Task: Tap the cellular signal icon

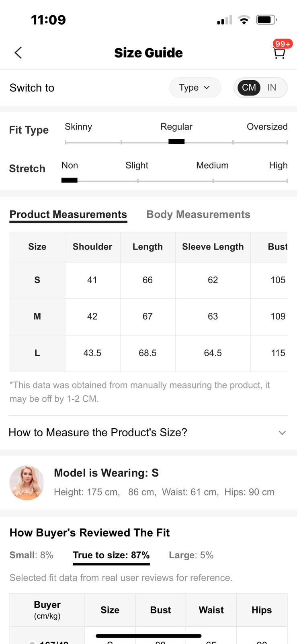Action: pyautogui.click(x=224, y=20)
